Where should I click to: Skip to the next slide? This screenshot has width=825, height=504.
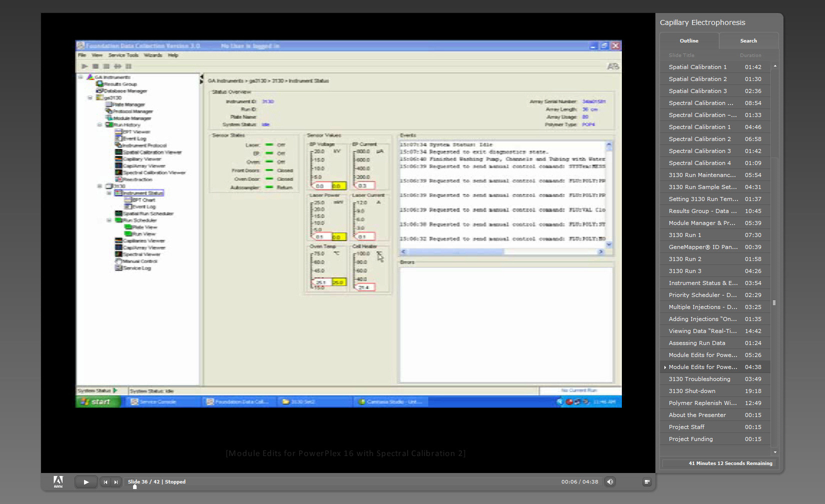click(116, 482)
